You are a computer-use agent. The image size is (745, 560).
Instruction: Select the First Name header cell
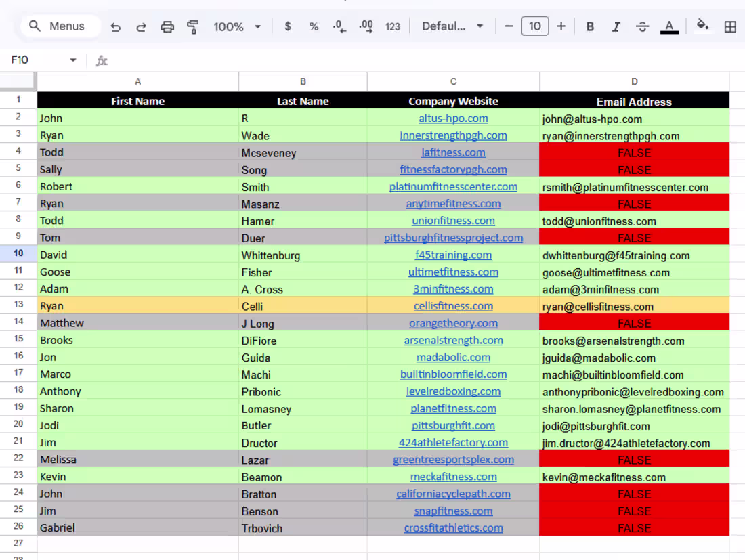[137, 100]
